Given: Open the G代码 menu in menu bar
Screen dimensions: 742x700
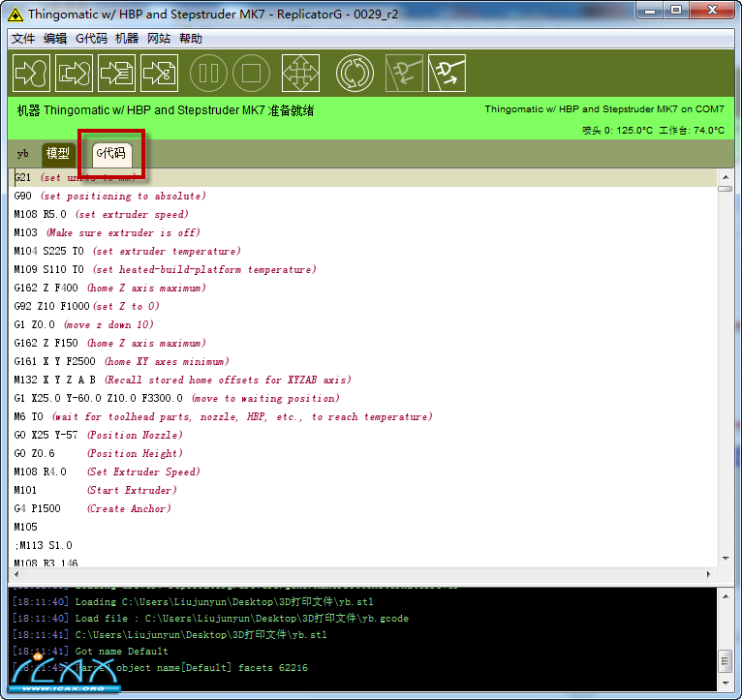Looking at the screenshot, I should click(91, 39).
